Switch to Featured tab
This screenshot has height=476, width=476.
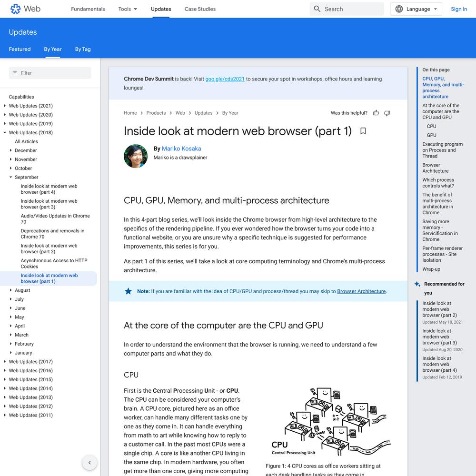tap(20, 49)
